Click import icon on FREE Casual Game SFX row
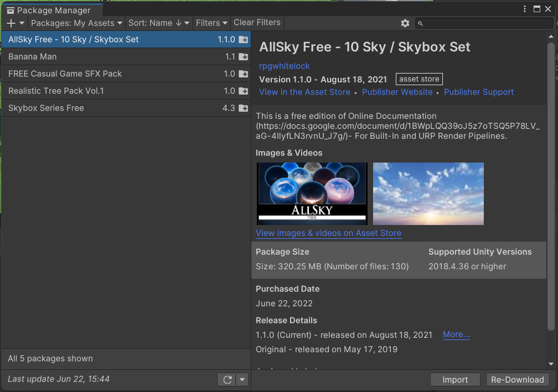 (x=244, y=74)
